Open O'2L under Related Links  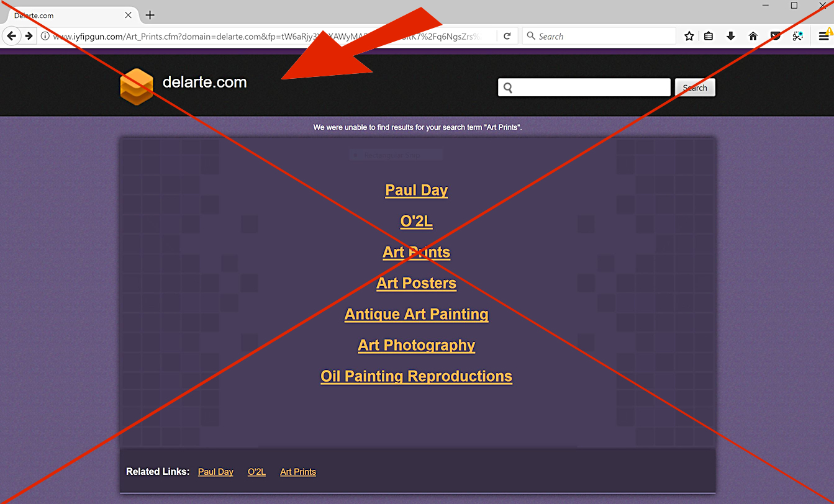point(256,472)
